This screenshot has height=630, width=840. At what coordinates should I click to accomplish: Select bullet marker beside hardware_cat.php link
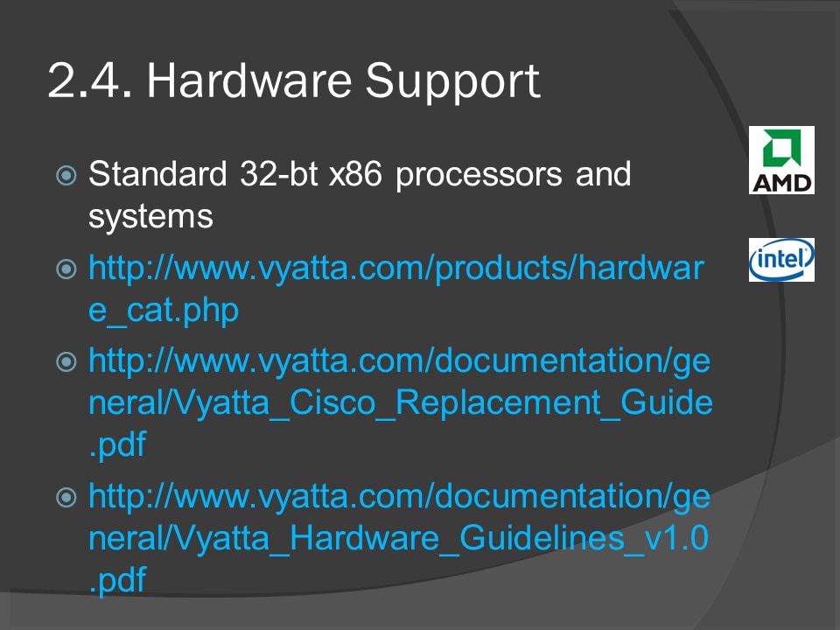point(66,269)
